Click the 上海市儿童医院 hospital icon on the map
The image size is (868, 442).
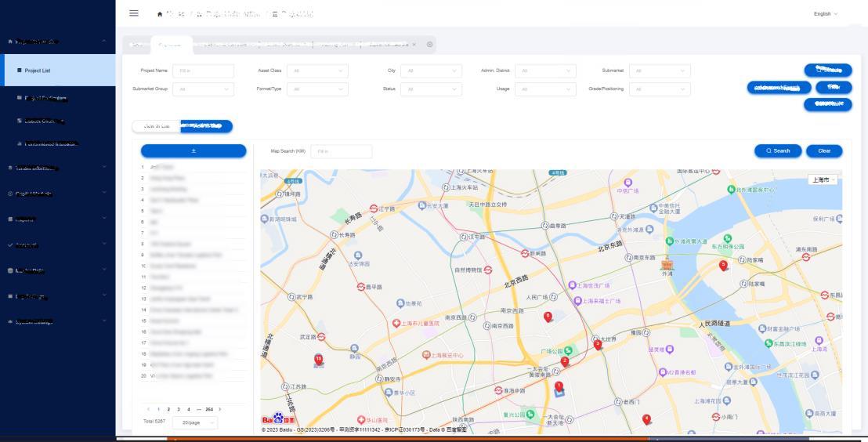396,323
